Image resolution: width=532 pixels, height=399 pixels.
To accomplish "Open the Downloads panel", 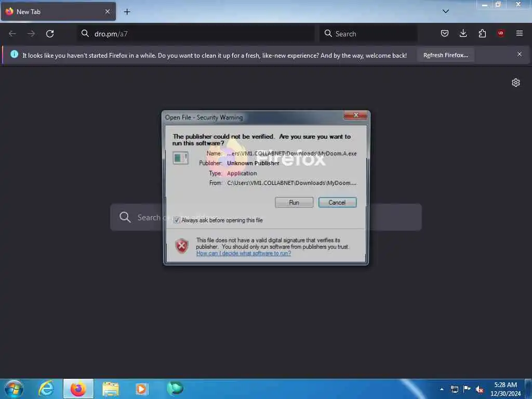I will [x=463, y=33].
